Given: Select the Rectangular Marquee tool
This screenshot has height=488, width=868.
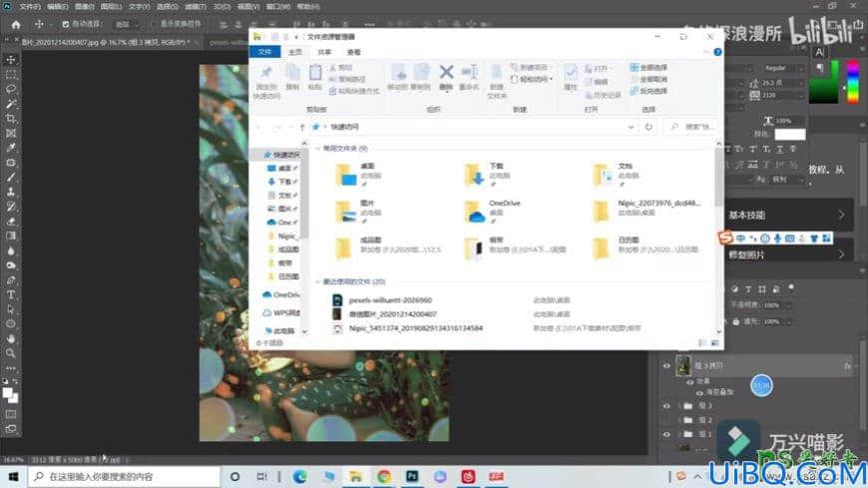Looking at the screenshot, I should pos(11,74).
